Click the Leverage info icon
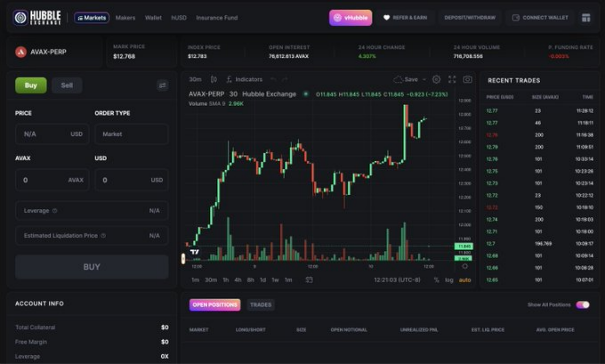 coord(55,211)
